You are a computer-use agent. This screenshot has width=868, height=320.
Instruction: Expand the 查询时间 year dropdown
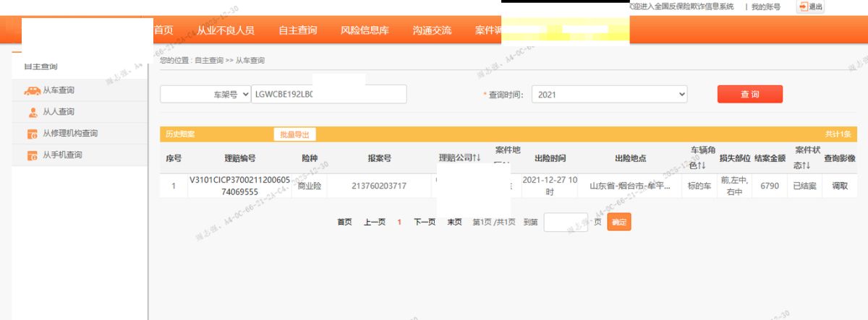click(608, 95)
